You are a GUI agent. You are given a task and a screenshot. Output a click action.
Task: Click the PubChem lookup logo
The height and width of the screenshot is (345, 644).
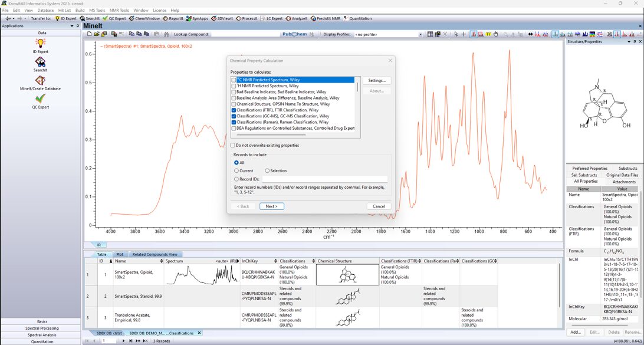point(294,34)
